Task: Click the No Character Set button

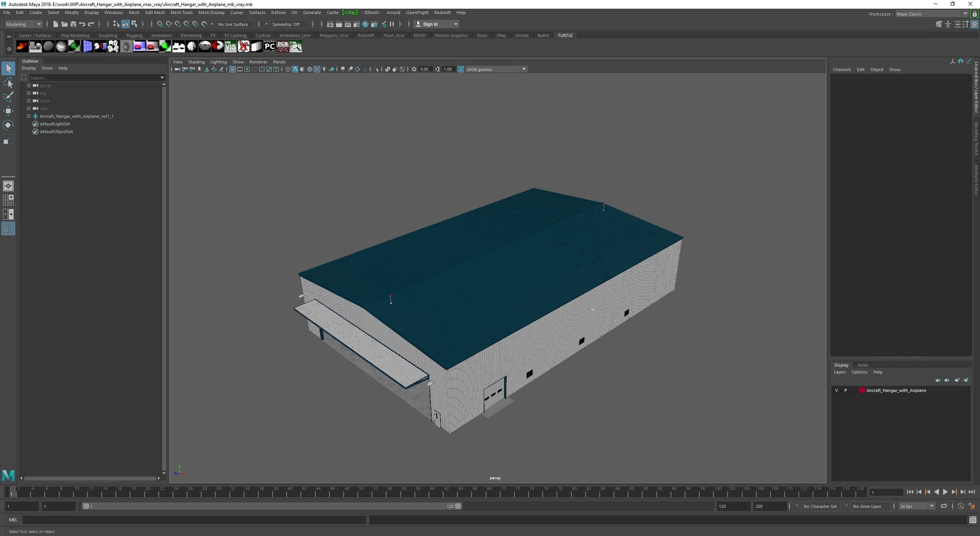Action: click(820, 506)
